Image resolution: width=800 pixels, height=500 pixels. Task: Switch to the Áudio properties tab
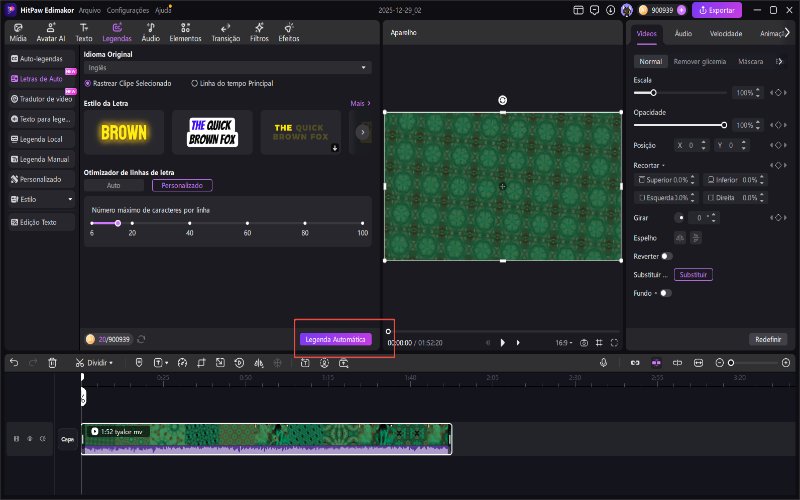coord(683,33)
